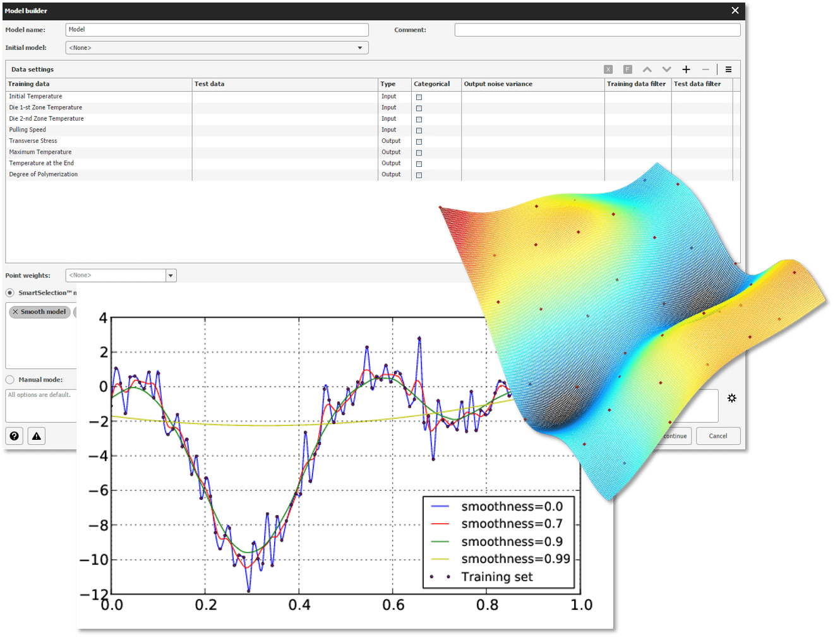840x637 pixels.
Task: Toggle Categorical for Maximum Temperature
Action: (419, 153)
